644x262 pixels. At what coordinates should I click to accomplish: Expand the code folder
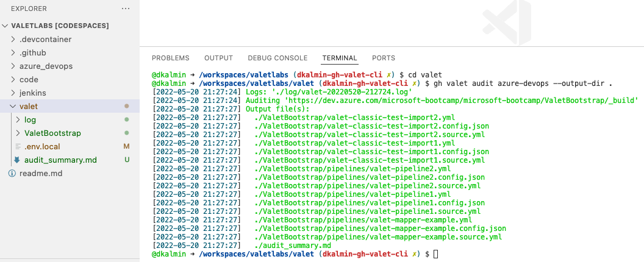13,80
